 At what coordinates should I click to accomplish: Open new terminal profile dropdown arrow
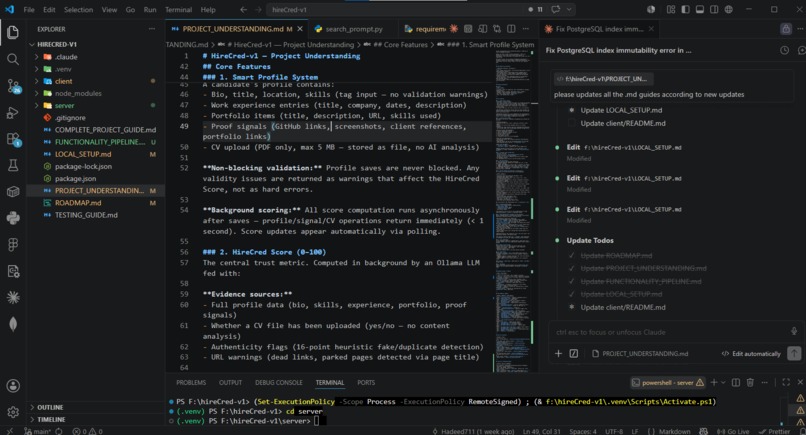(723, 382)
